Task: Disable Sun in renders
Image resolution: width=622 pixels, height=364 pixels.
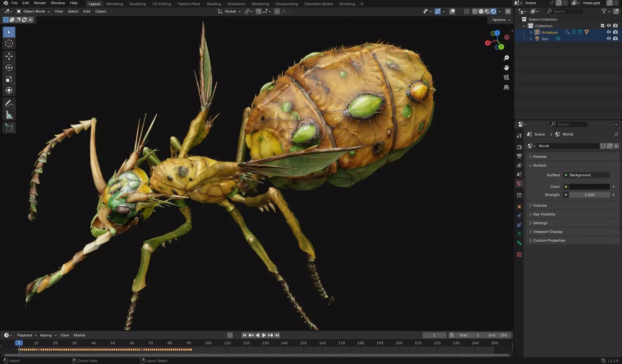Action: [x=615, y=39]
